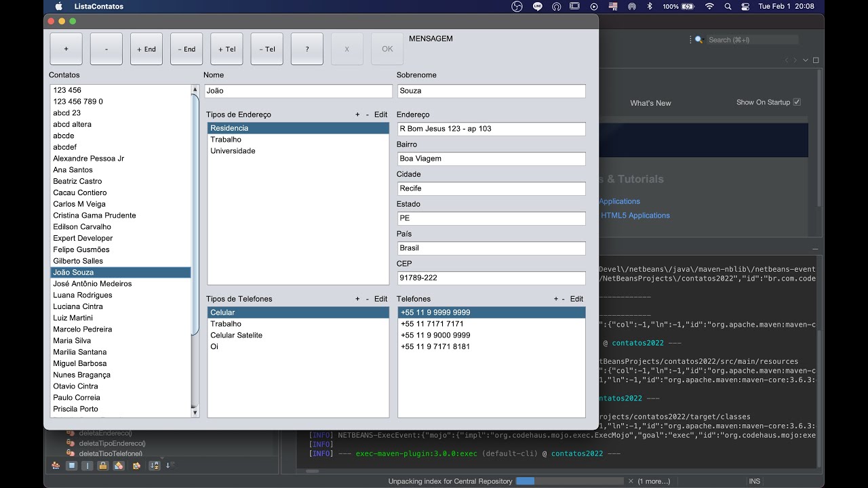Focus the NetBeans Search field
868x488 pixels.
click(x=753, y=40)
